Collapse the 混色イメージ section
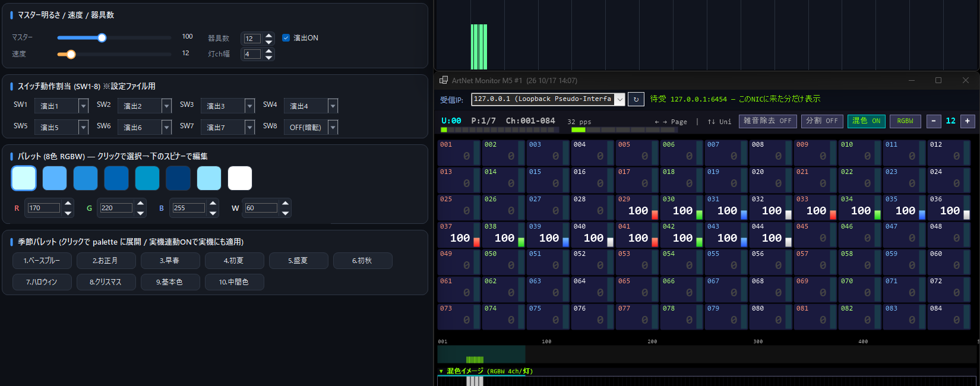980x386 pixels. pos(441,371)
